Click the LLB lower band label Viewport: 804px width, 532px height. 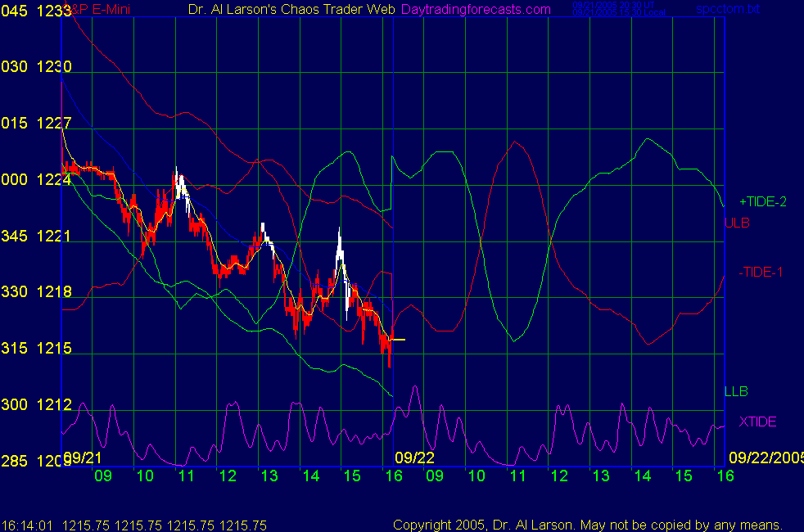click(736, 391)
